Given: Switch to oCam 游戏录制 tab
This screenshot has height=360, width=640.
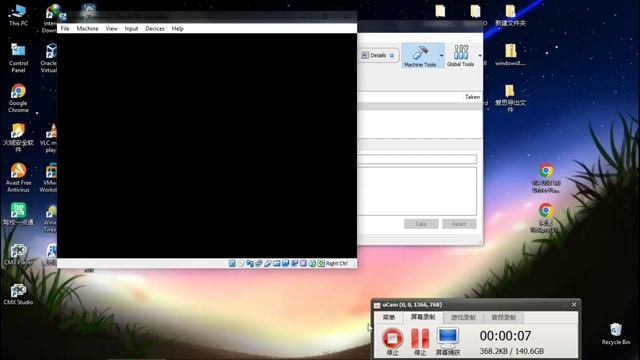Looking at the screenshot, I should pyautogui.click(x=463, y=317).
